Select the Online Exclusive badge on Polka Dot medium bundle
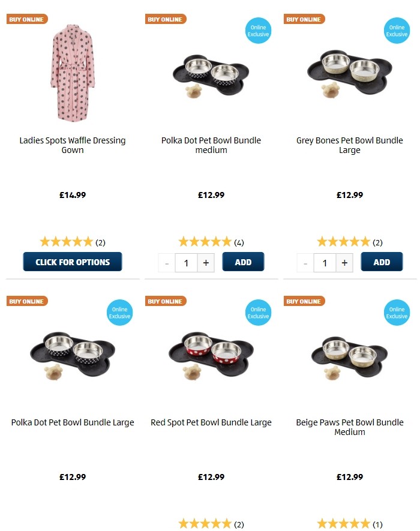The height and width of the screenshot is (531, 420). point(258,30)
